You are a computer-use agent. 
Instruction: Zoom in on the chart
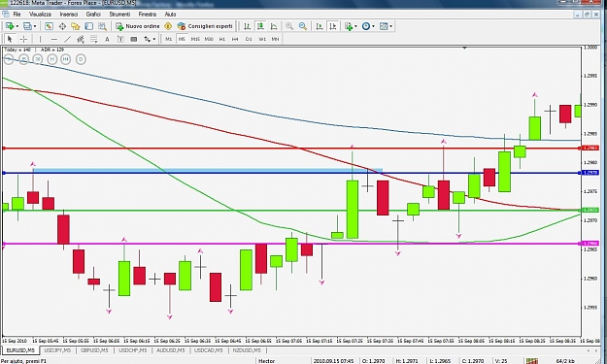click(289, 26)
